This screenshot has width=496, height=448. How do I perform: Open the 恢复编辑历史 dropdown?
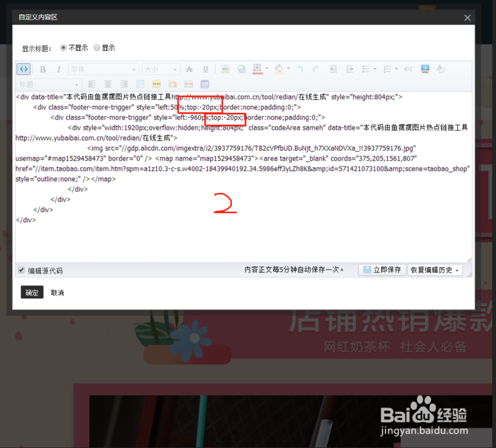[435, 270]
